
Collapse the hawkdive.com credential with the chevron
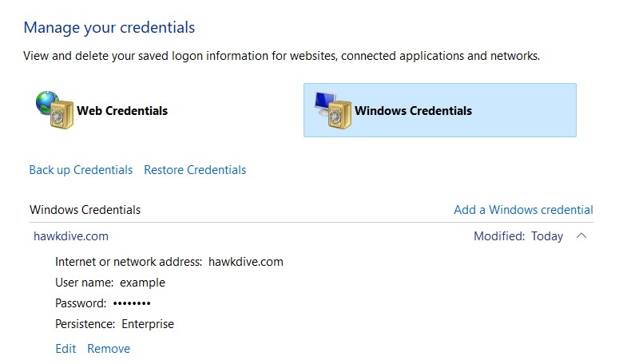pos(581,236)
